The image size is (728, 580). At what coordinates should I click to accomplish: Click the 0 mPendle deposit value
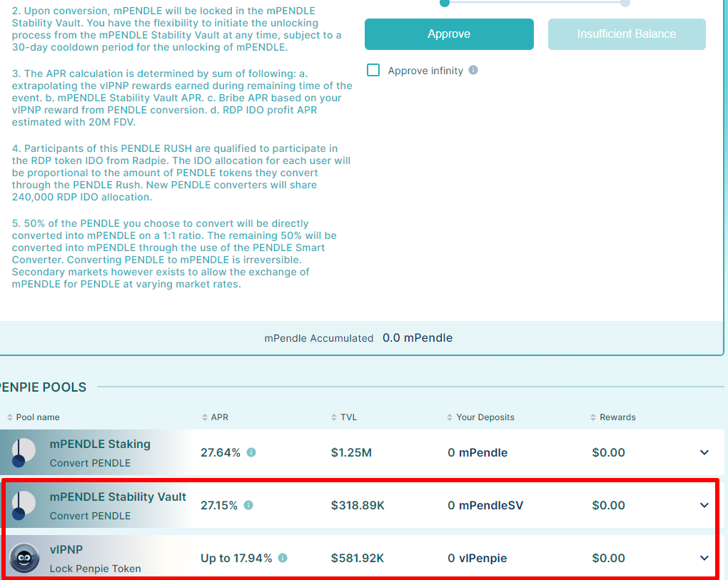click(x=477, y=452)
